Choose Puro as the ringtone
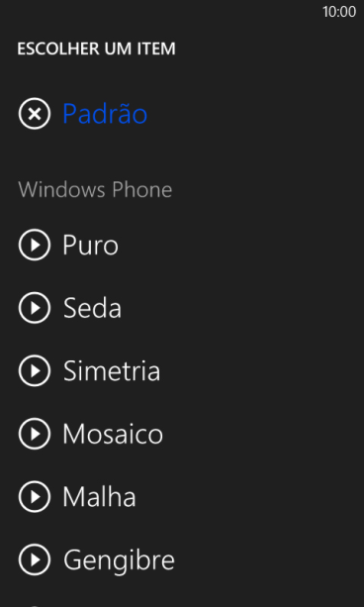 click(91, 245)
